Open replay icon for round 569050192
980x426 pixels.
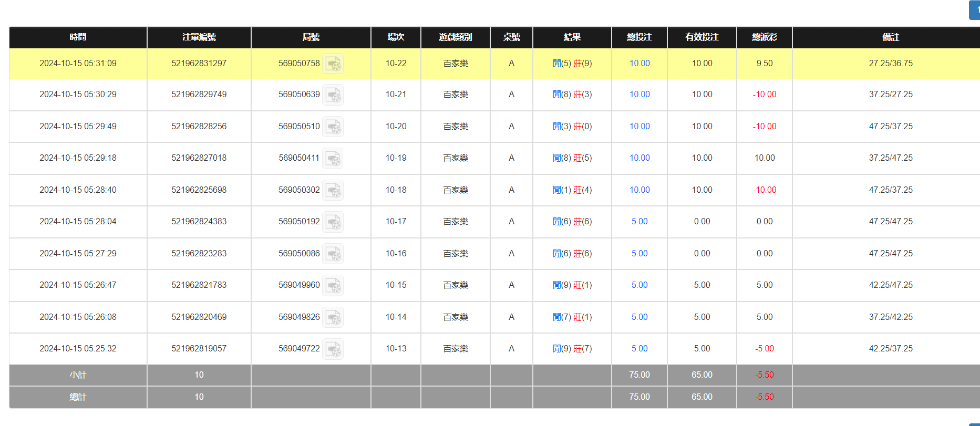click(x=333, y=222)
